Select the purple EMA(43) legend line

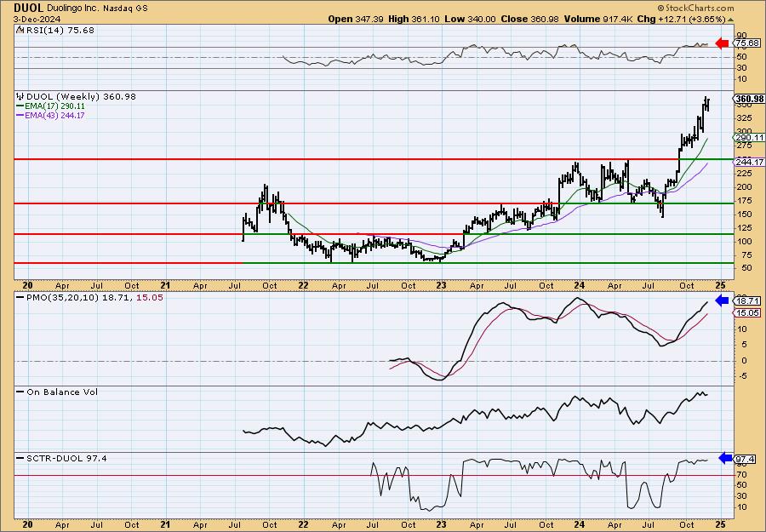point(20,115)
